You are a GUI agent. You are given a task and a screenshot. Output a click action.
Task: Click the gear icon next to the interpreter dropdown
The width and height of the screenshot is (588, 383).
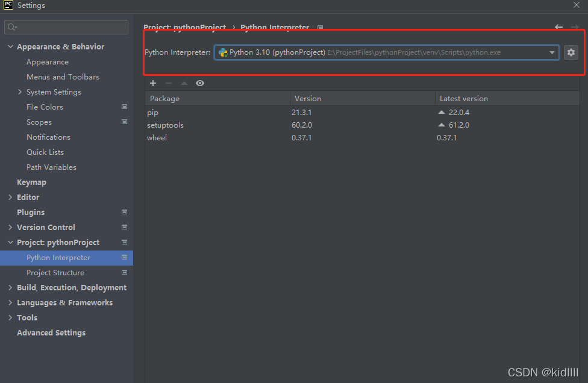571,52
